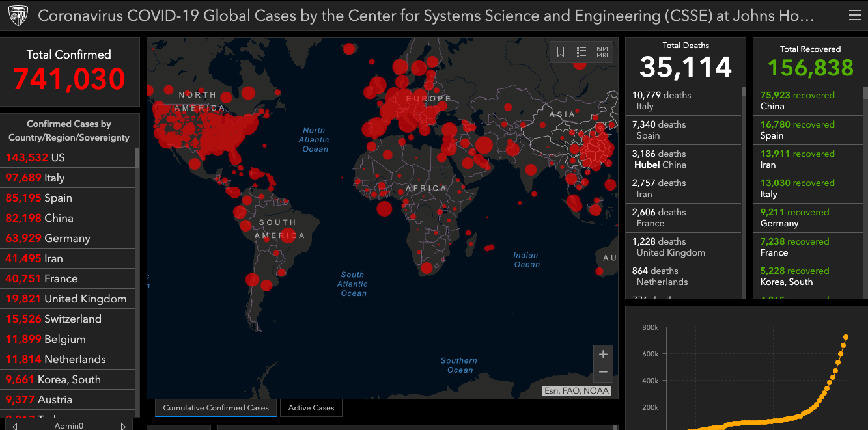This screenshot has height=430, width=868.
Task: Click 7,340 deaths Spain entry
Action: pos(684,130)
